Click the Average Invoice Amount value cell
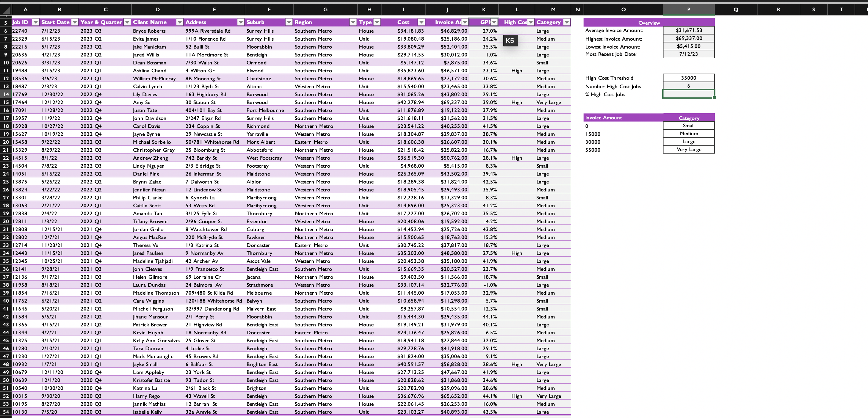 pos(689,30)
